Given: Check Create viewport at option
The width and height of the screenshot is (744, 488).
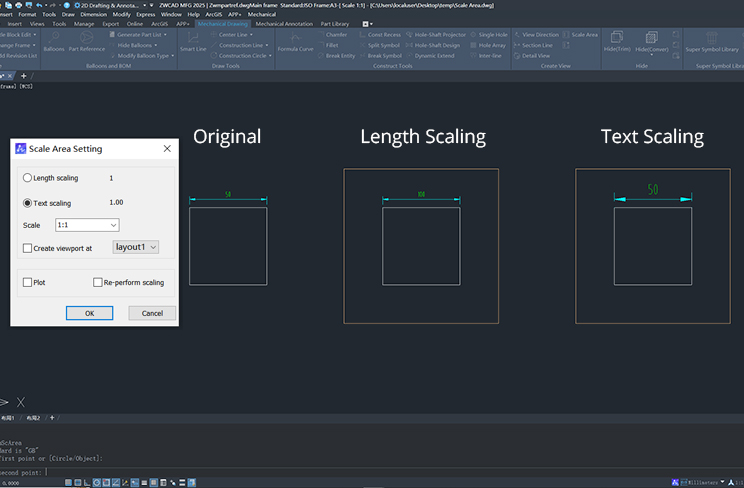Looking at the screenshot, I should tap(28, 248).
